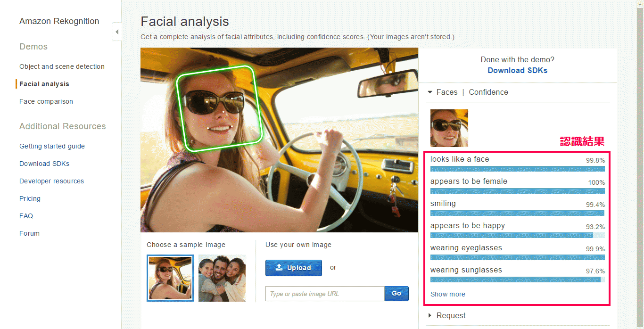
Task: Open the Pricing page link
Action: (30, 198)
